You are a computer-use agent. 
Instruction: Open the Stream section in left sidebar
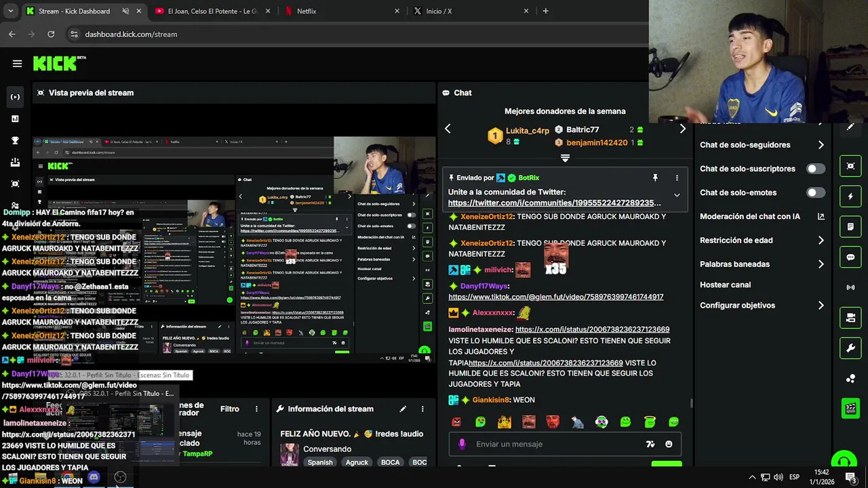(15, 97)
